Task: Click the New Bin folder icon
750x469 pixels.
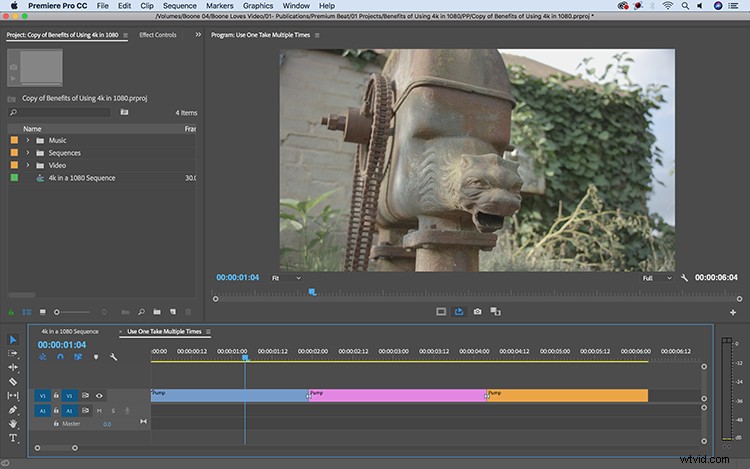Action: (157, 312)
